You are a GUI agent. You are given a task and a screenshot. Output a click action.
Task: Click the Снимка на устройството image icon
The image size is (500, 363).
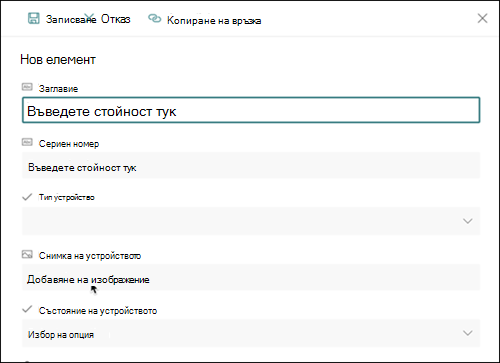27,255
